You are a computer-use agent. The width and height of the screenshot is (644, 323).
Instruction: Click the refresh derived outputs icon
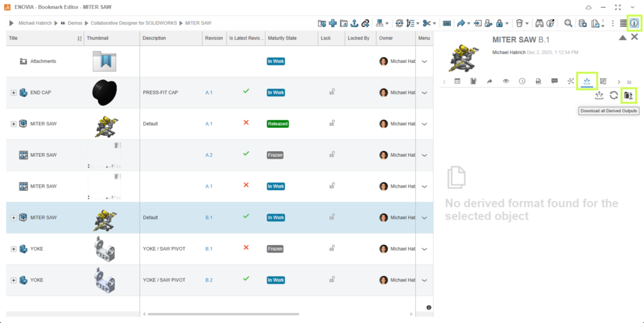coord(614,95)
